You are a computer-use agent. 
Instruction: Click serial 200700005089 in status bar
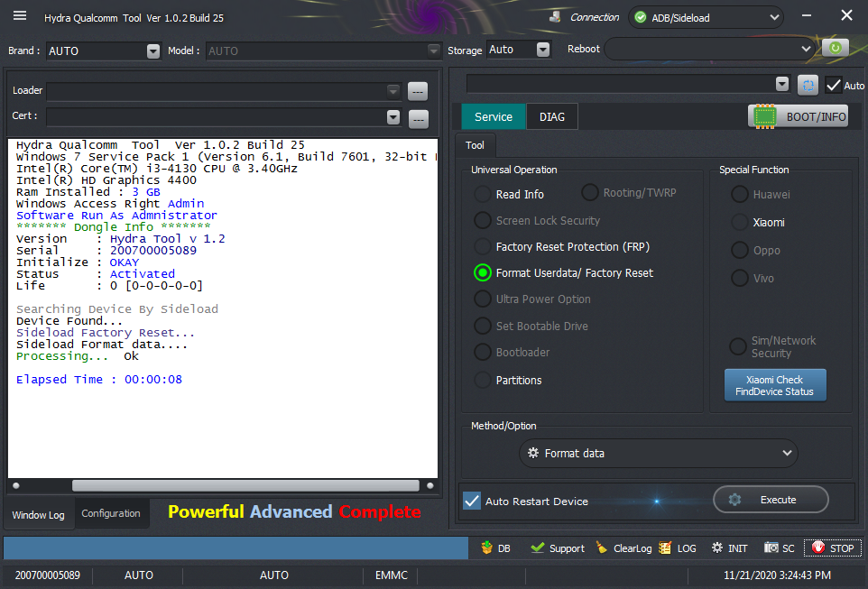[48, 575]
